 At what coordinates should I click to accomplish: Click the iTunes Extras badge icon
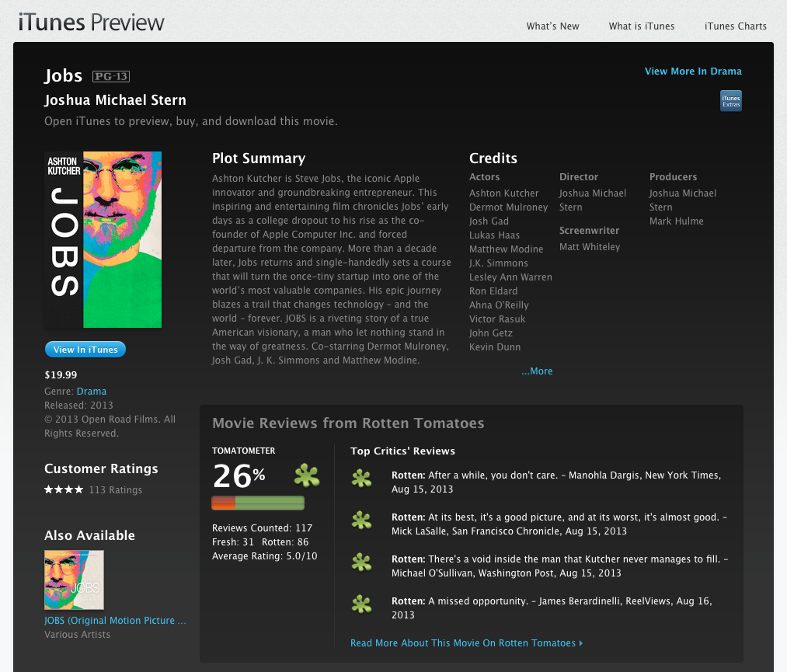[x=730, y=101]
